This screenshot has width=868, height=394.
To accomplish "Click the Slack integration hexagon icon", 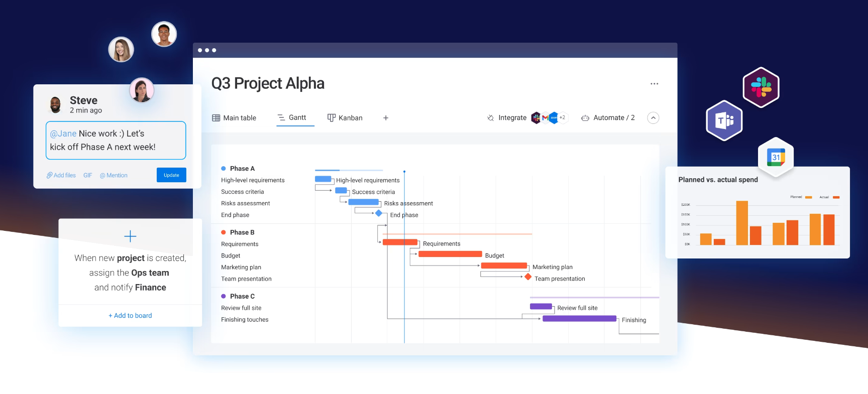I will [761, 87].
